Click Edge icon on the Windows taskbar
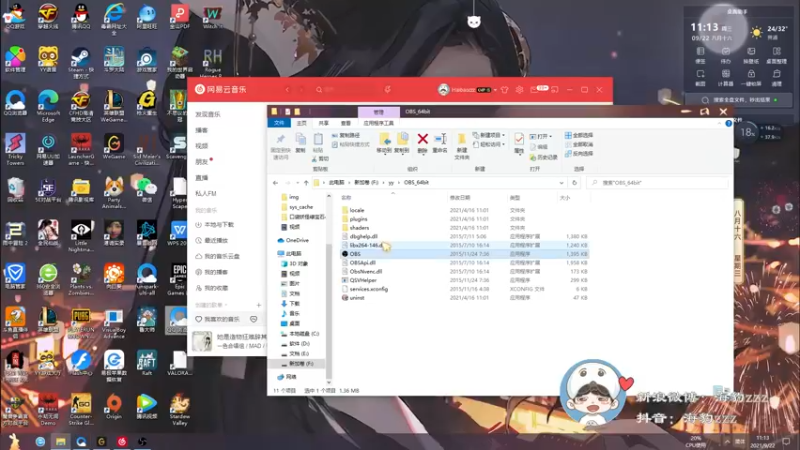 click(40, 441)
